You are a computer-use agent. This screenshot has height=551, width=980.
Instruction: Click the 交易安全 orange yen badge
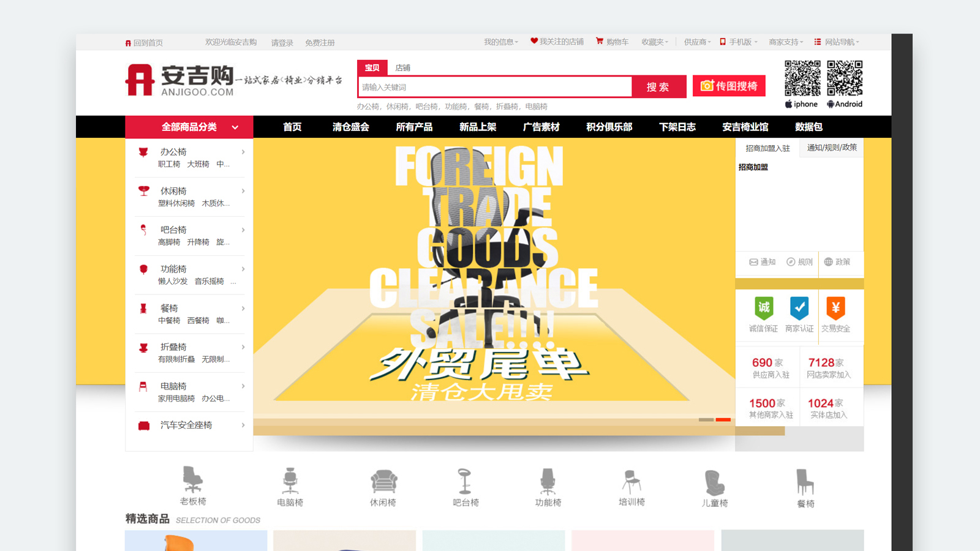click(835, 308)
